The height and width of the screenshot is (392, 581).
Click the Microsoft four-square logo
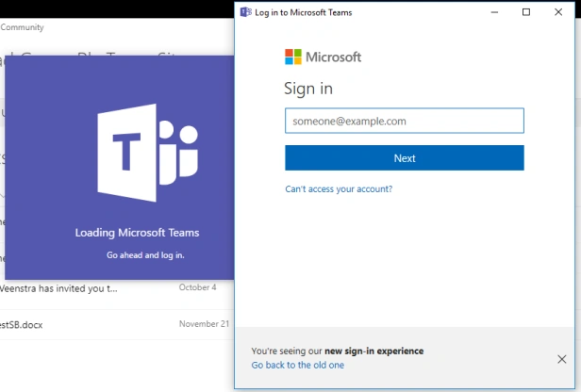click(x=293, y=57)
